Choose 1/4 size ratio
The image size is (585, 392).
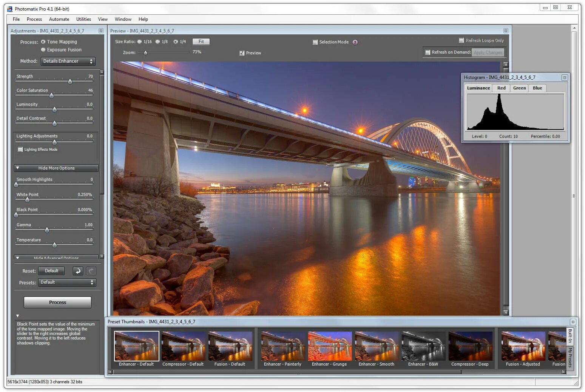[176, 42]
